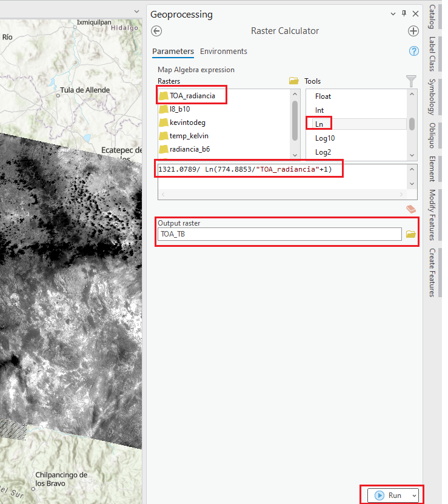
Task: Select the Parameters tab
Action: click(x=173, y=52)
